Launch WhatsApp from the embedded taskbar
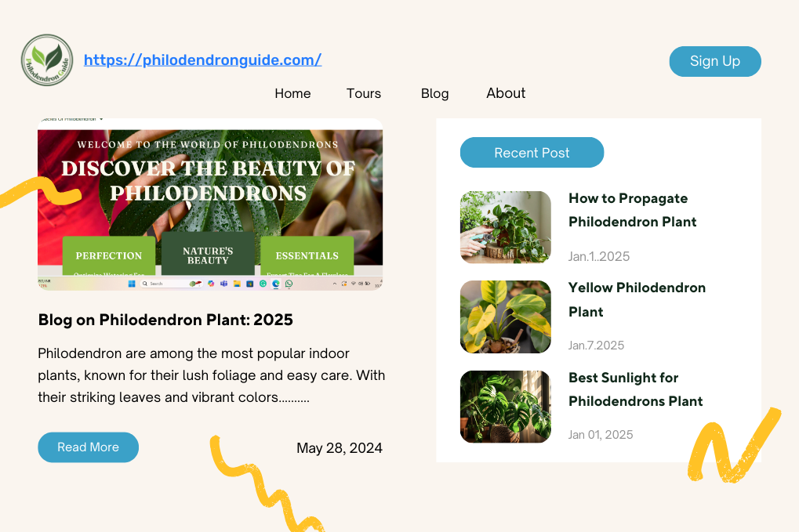Image resolution: width=799 pixels, height=532 pixels. [289, 284]
